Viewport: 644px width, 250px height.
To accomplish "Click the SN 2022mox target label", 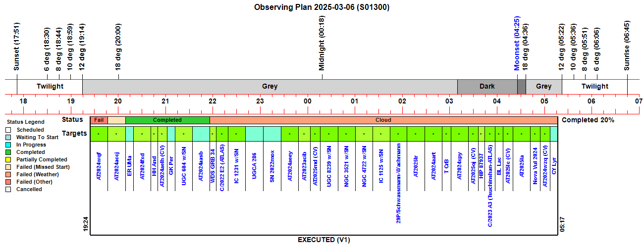I will pos(272,166).
